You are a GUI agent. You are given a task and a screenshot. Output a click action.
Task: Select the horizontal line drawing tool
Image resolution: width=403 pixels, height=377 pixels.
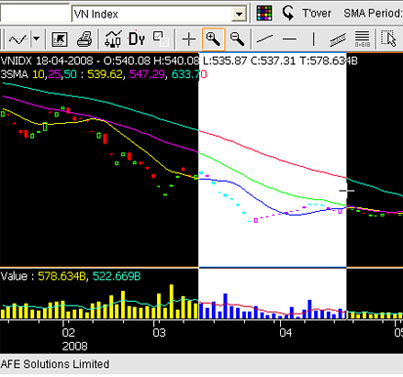click(x=289, y=39)
